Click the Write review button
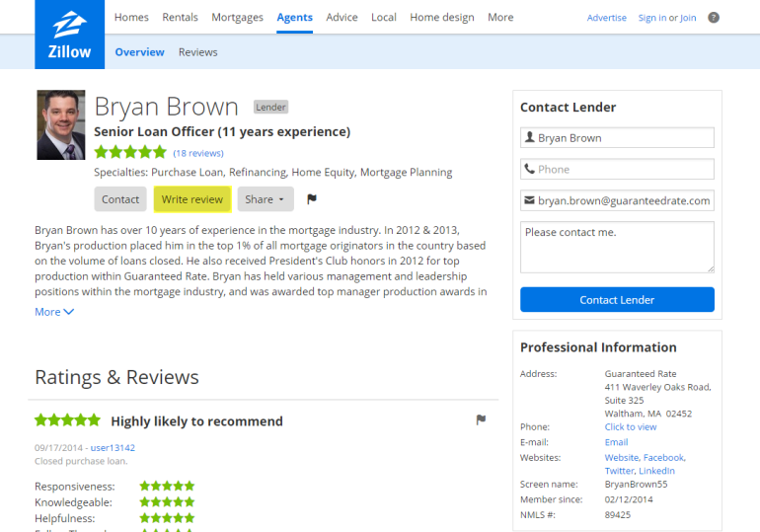The image size is (760, 532). [192, 199]
